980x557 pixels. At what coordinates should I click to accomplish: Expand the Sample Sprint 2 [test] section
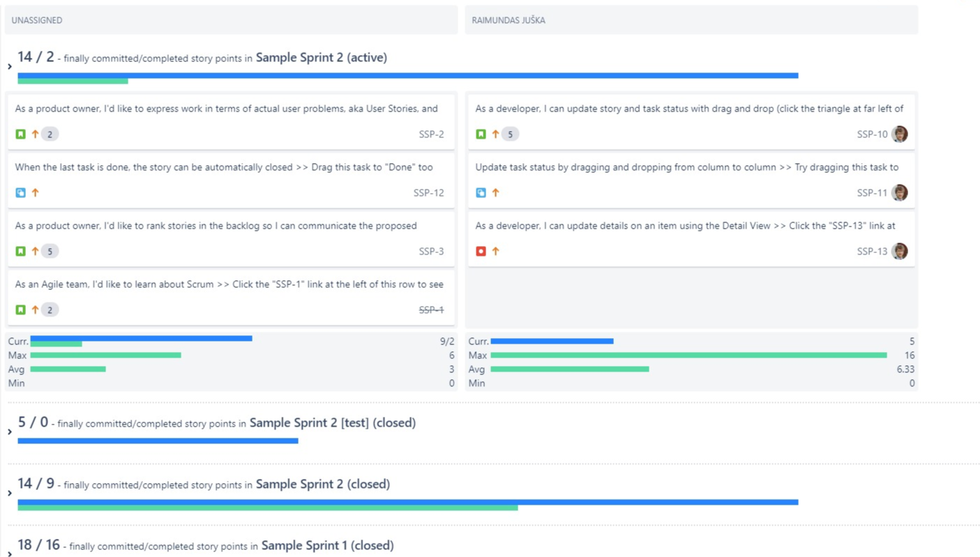10,432
